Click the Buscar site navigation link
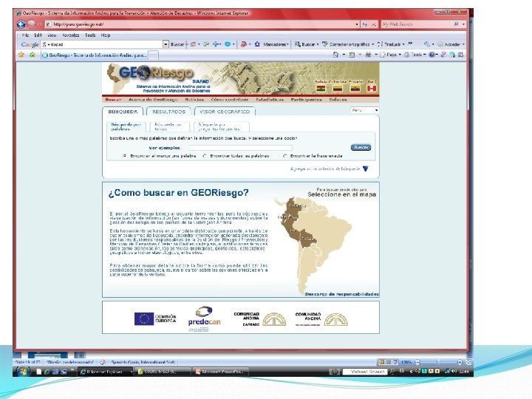 click(113, 100)
